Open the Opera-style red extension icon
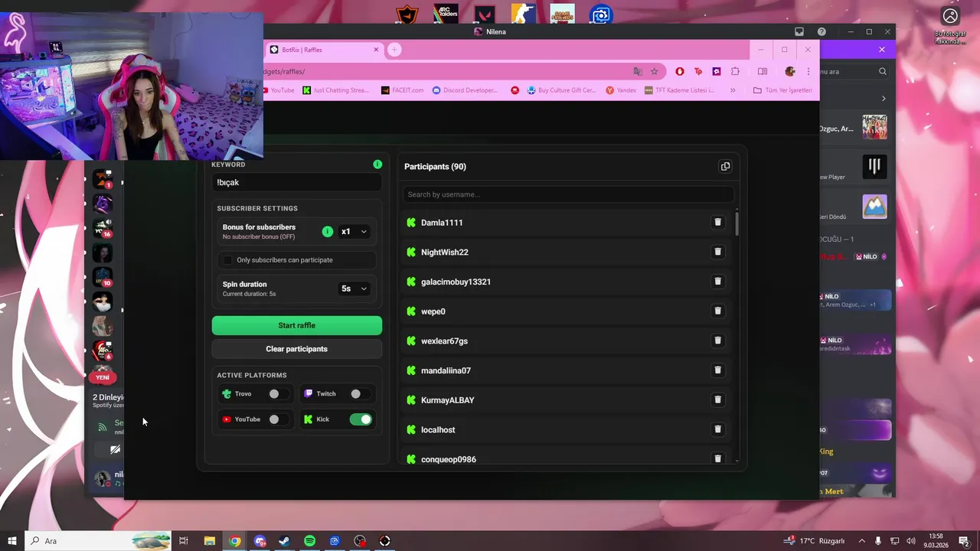980x551 pixels. pos(679,71)
